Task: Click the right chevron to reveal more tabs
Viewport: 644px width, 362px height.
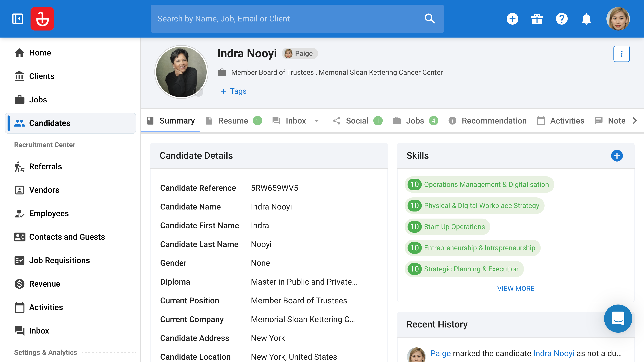Action: click(635, 121)
